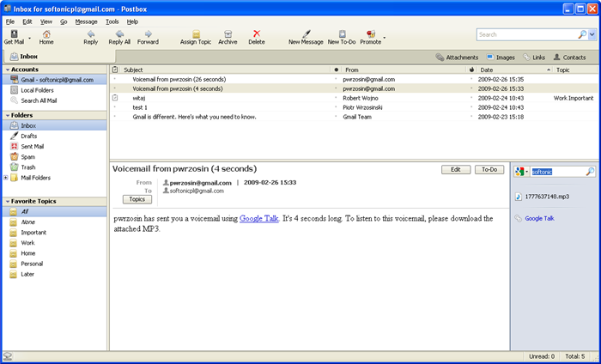
Task: Open the Google search engine dropdown
Action: tap(522, 172)
